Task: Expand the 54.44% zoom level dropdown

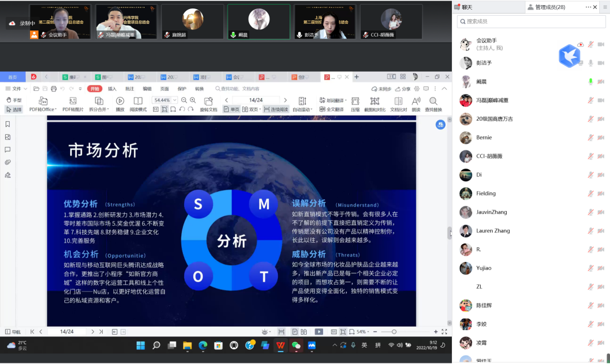Action: (175, 100)
